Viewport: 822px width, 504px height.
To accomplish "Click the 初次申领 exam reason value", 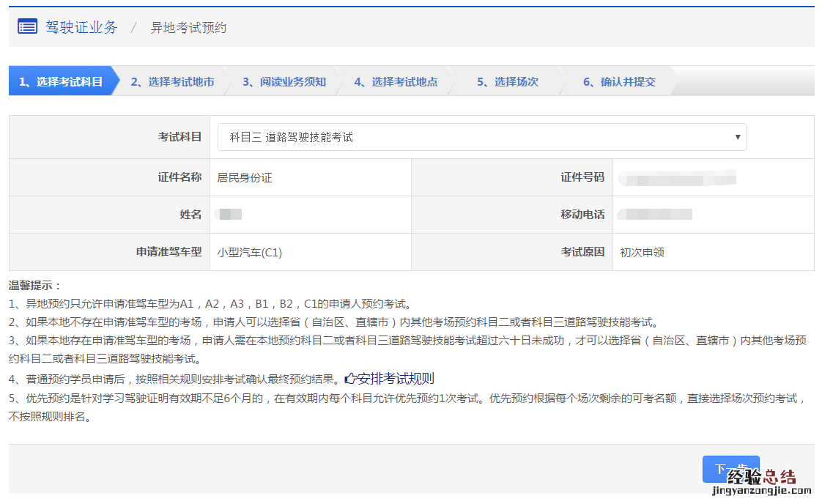I will click(x=642, y=252).
